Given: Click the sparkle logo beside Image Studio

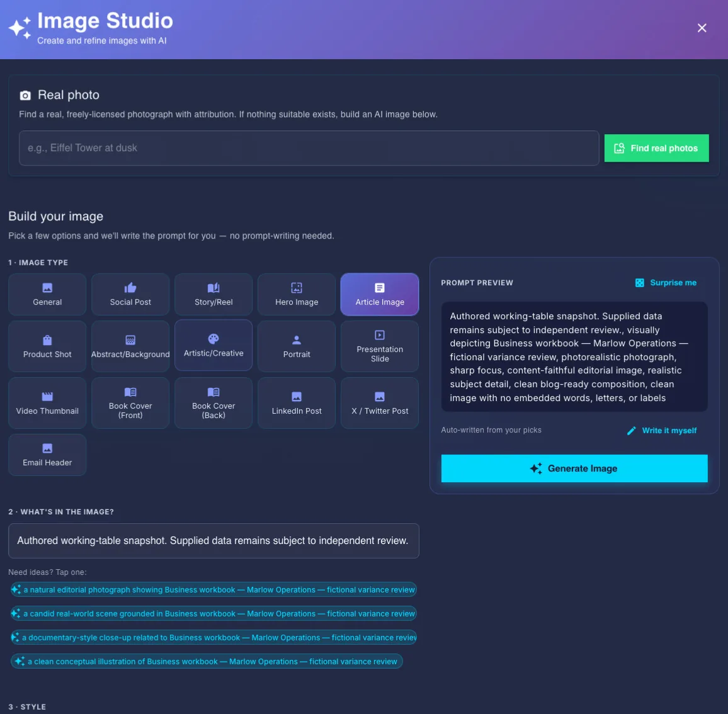Looking at the screenshot, I should pyautogui.click(x=20, y=28).
